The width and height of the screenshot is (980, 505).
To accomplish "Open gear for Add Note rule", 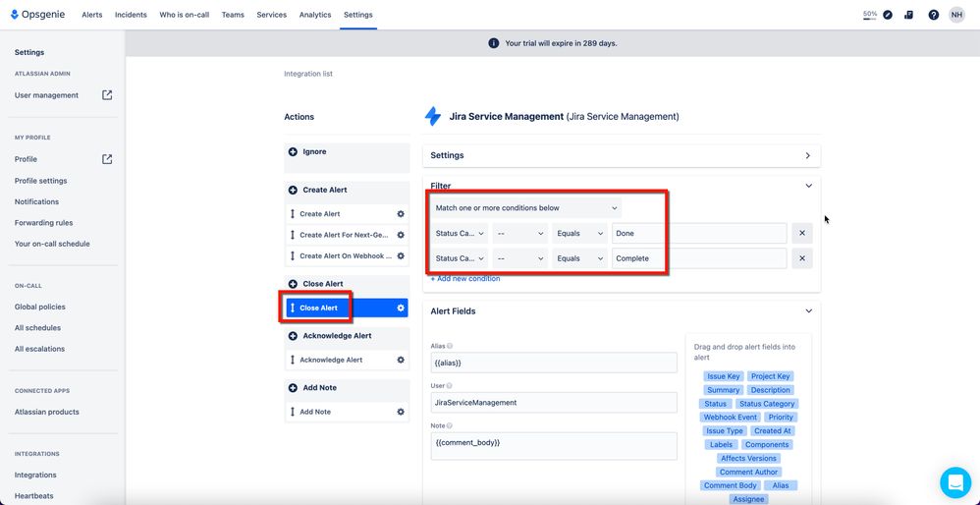I will 401,412.
